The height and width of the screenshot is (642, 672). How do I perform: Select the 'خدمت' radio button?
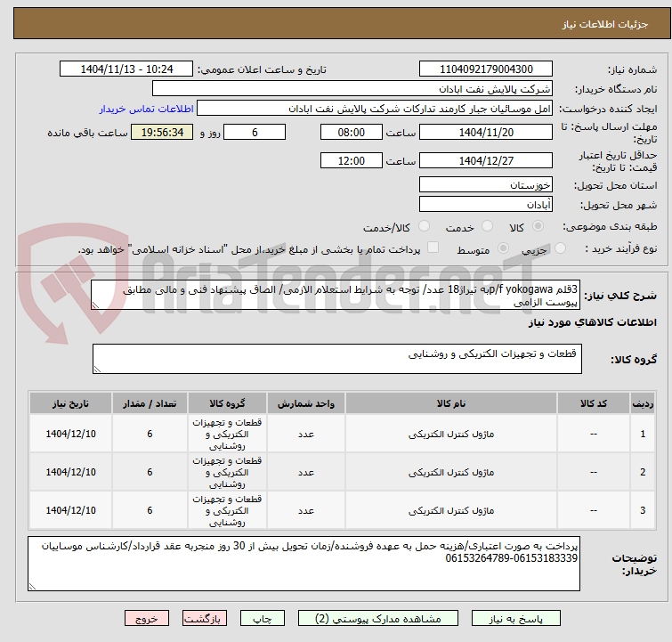[x=487, y=226]
